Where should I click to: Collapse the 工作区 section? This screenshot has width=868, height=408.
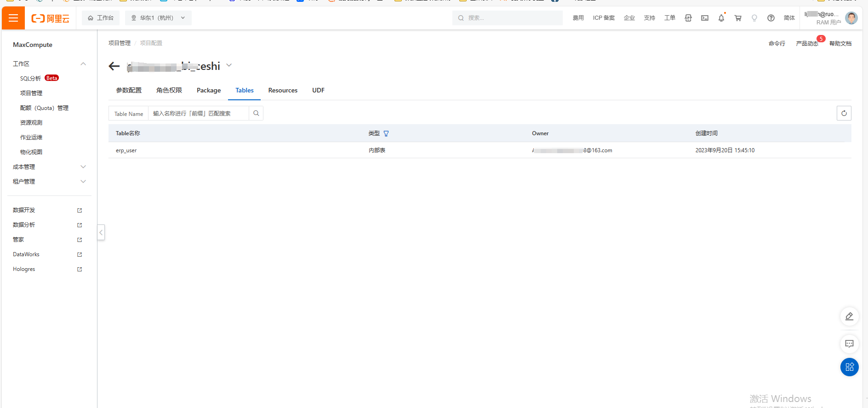click(x=83, y=63)
